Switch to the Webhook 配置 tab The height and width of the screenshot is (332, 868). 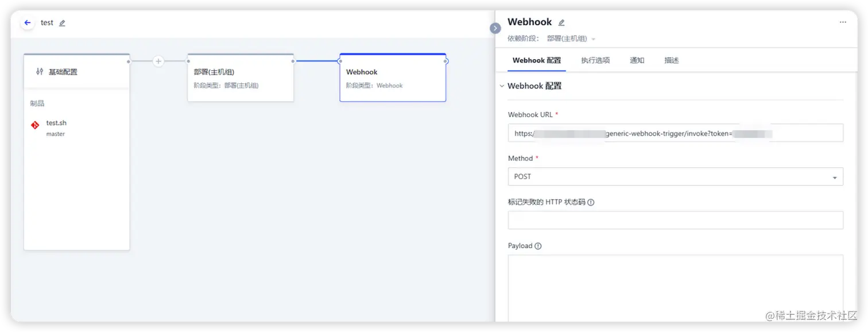tap(537, 60)
